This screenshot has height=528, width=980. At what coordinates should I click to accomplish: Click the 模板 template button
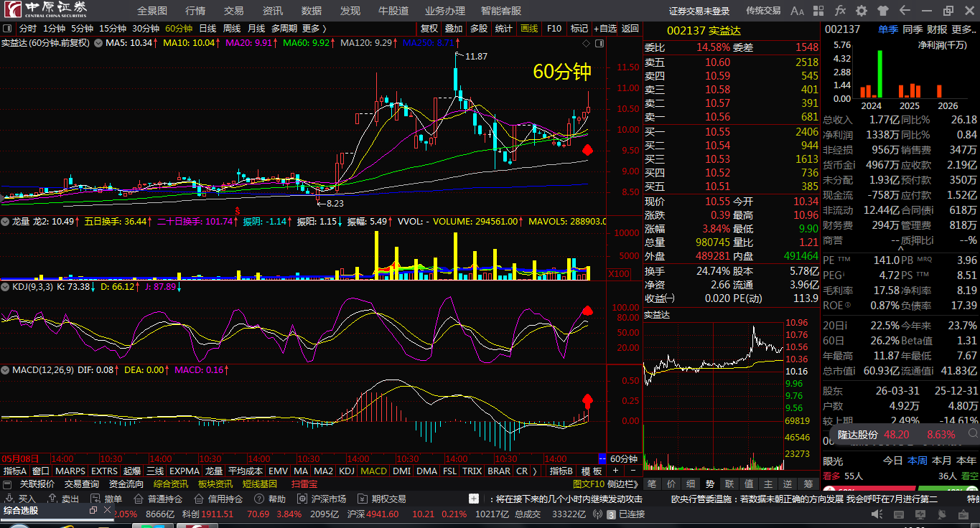(x=592, y=471)
